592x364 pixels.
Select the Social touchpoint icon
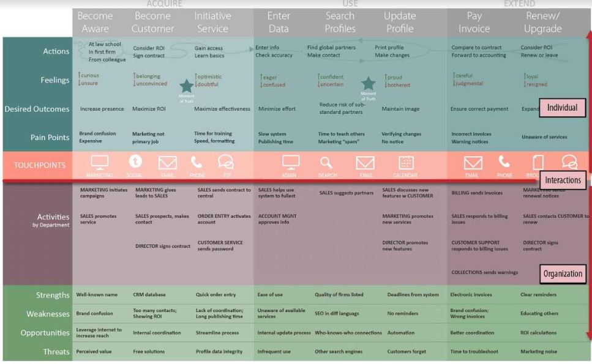pyautogui.click(x=135, y=162)
